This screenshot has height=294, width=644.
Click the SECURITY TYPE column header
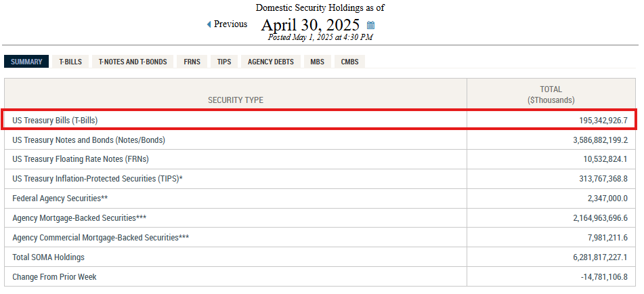[x=236, y=100]
